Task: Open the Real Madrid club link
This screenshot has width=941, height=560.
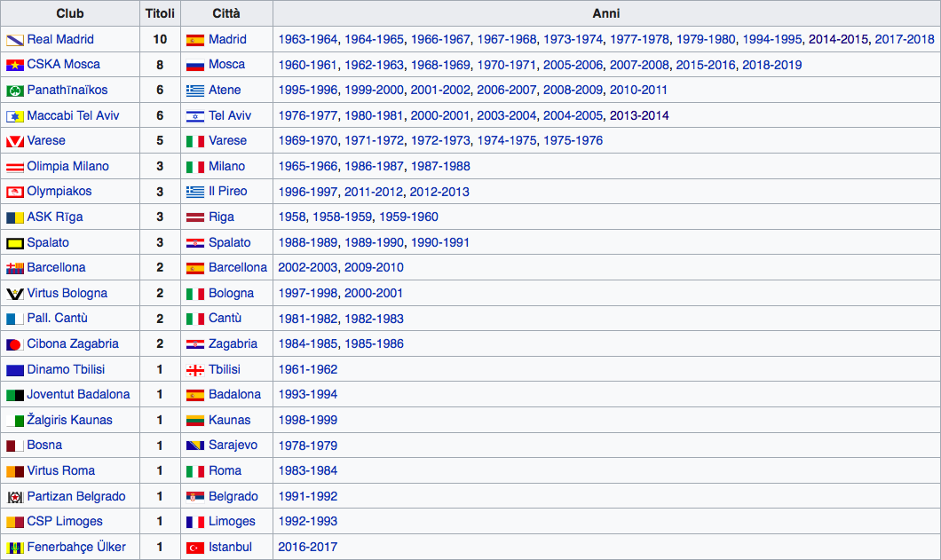Action: 60,40
